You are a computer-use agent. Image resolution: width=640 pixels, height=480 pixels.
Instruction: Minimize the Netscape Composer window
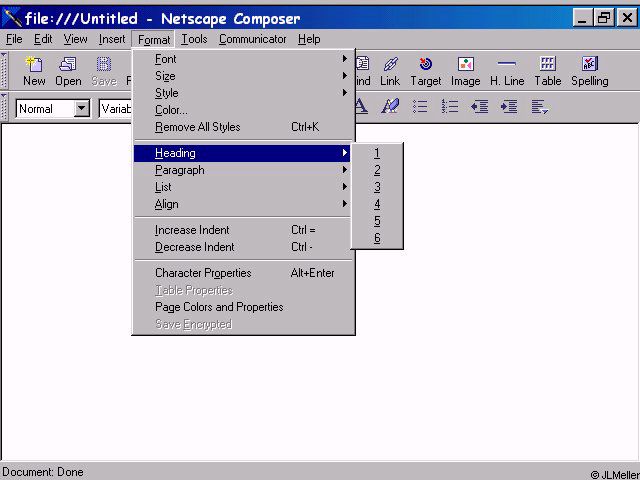click(582, 18)
